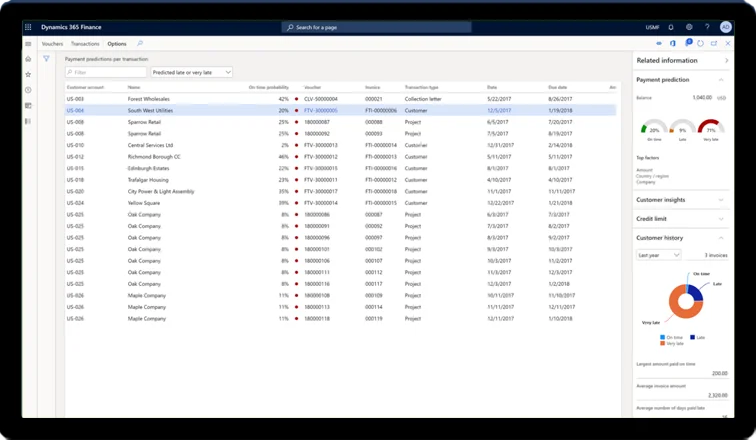Expand the Customer insights section
This screenshot has width=756, height=440.
[x=720, y=199]
